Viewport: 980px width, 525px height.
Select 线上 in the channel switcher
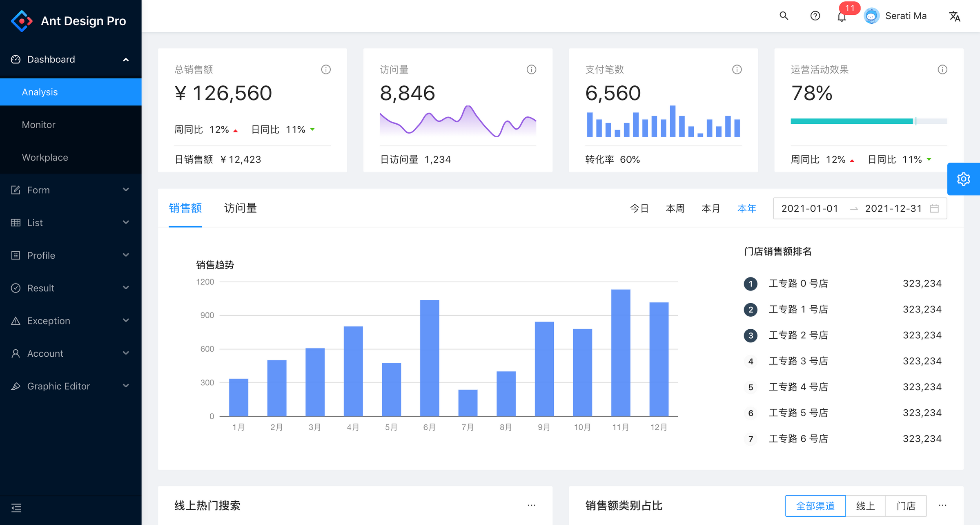(x=866, y=505)
